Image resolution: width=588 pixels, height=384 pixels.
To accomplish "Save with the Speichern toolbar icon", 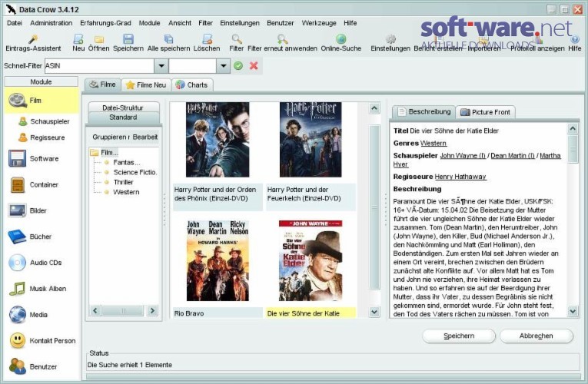I will click(x=128, y=43).
